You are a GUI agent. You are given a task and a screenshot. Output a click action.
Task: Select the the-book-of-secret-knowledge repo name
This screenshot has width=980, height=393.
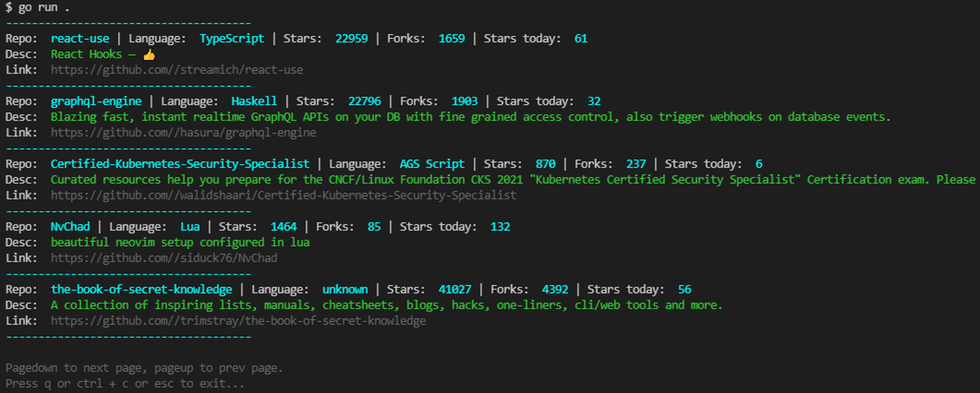point(141,289)
